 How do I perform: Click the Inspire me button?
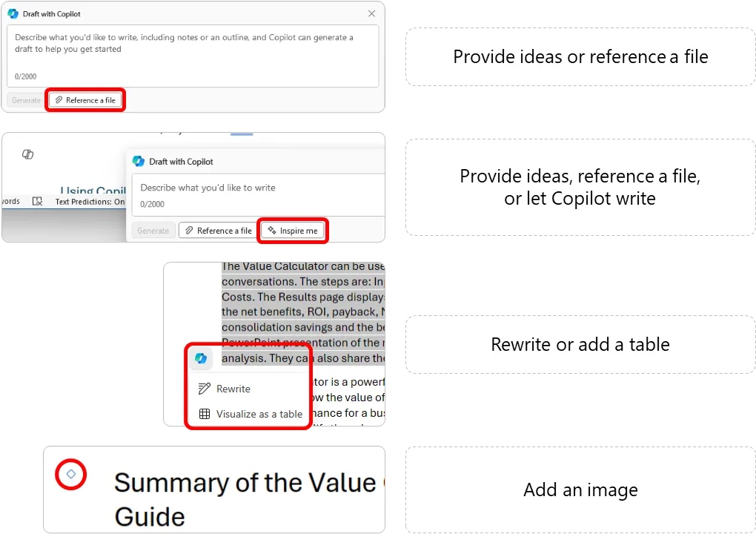(293, 231)
